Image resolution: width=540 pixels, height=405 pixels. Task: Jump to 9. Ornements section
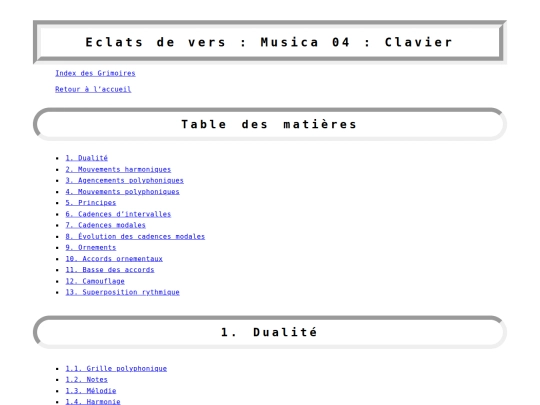pyautogui.click(x=91, y=248)
